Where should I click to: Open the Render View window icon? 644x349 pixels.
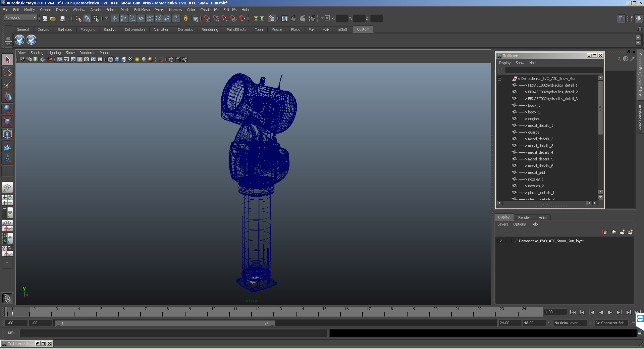click(x=284, y=18)
